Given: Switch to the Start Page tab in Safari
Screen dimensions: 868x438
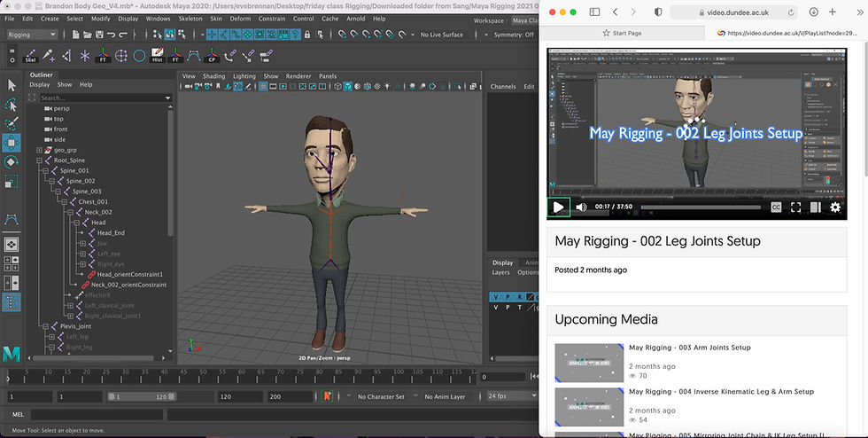Looking at the screenshot, I should click(622, 33).
